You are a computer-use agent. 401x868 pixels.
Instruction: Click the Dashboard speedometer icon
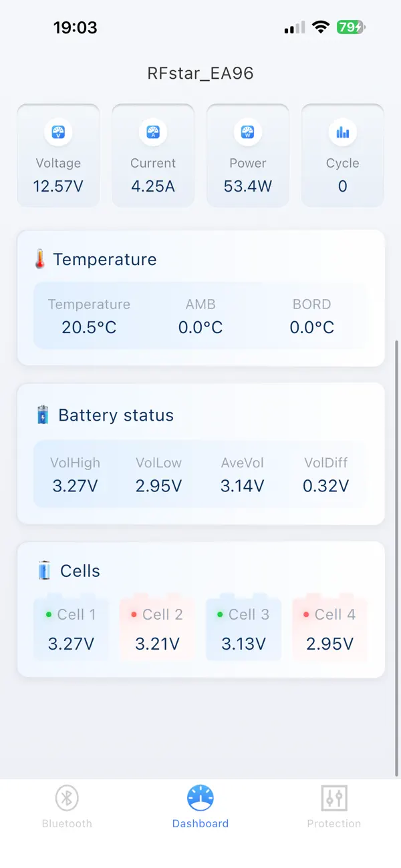200,797
